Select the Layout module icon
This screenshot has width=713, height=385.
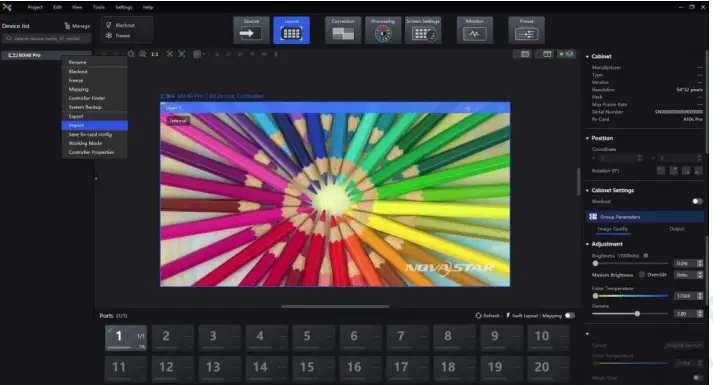pos(291,30)
